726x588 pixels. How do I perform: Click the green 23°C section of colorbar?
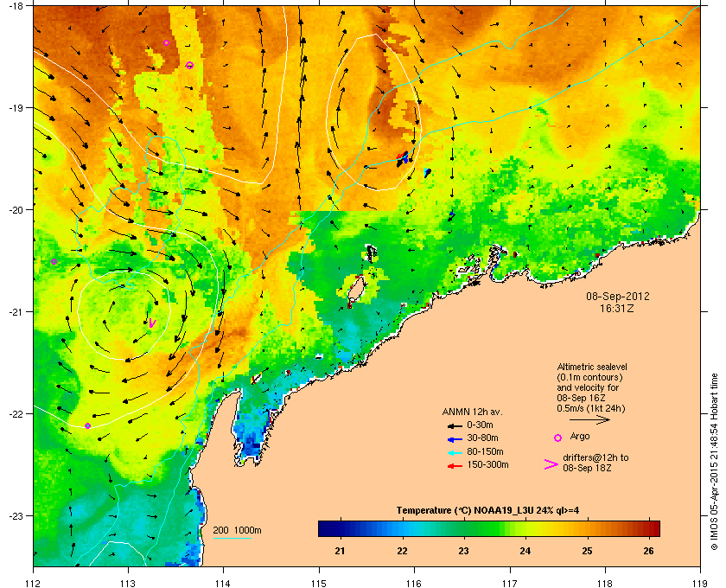463,528
